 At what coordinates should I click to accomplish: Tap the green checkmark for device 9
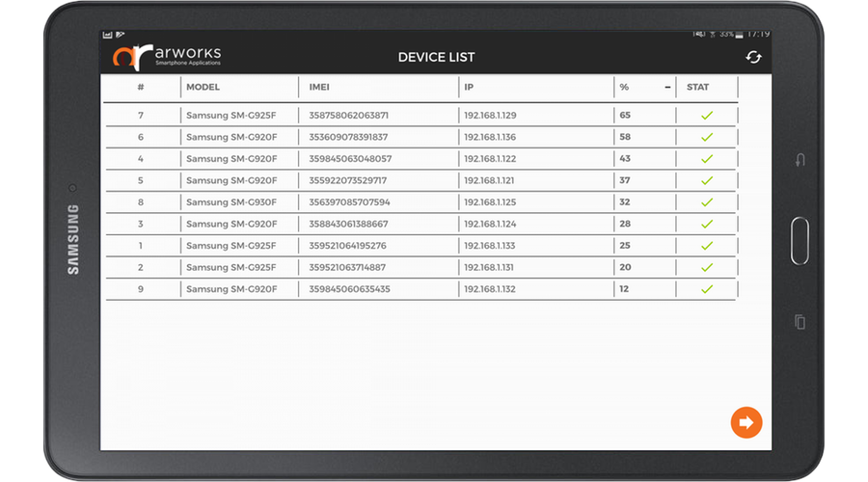click(707, 289)
